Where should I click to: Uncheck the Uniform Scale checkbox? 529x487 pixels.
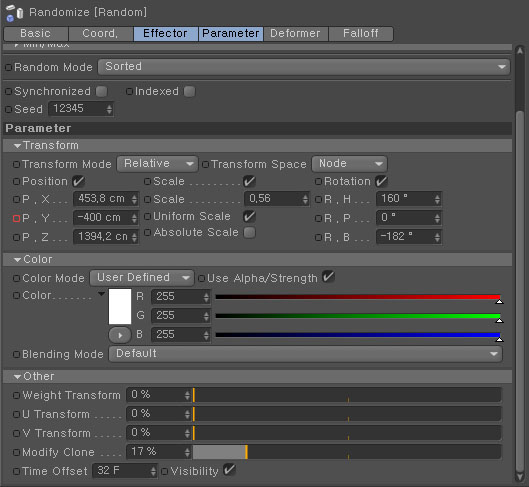click(x=249, y=217)
